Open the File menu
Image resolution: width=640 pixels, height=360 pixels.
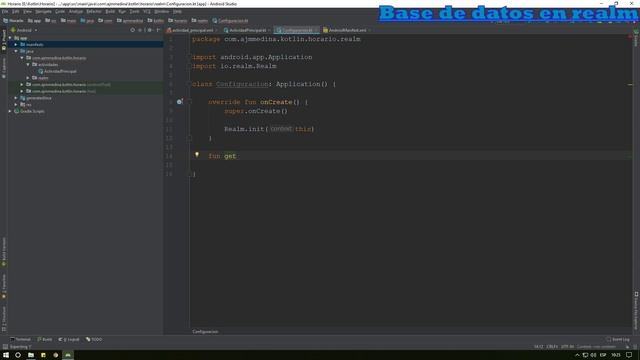(5, 11)
